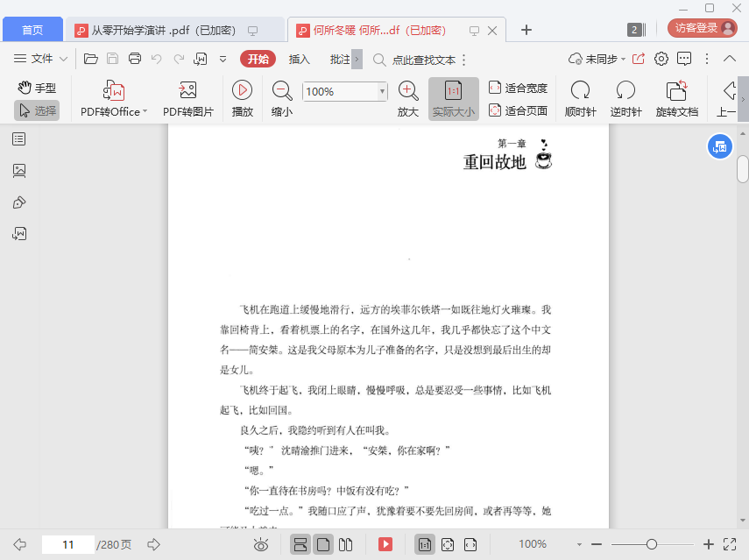Increase zoom with plus button
Screen dimensions: 749x560
709,544
